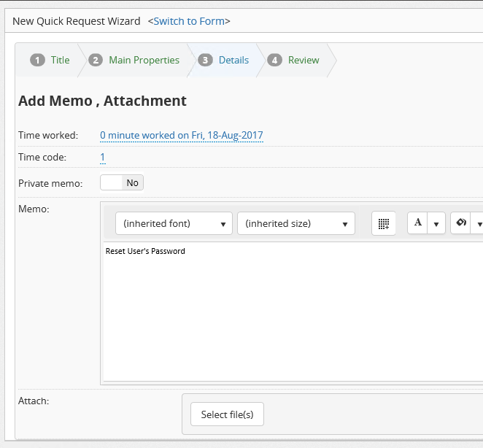Image resolution: width=483 pixels, height=448 pixels.
Task: Click the insert table icon in memo toolbar
Action: 384,223
